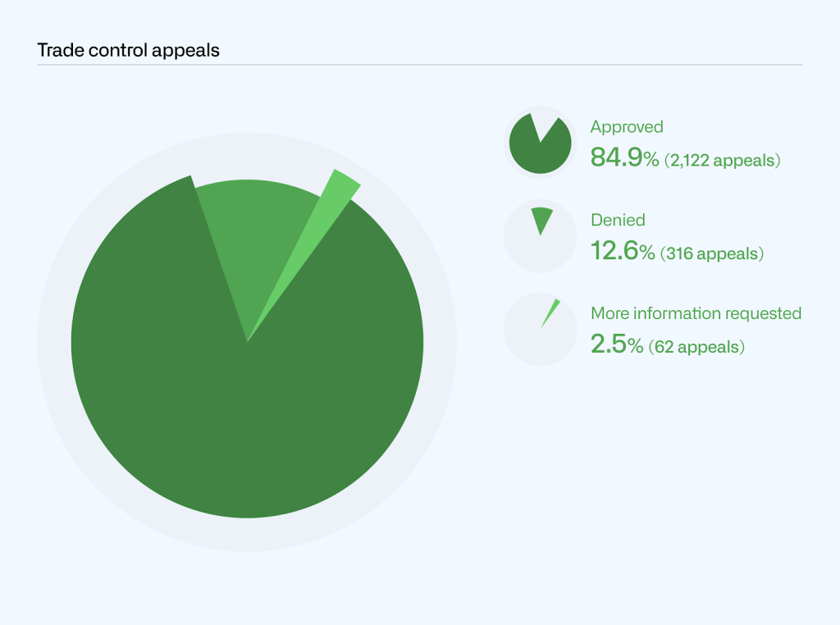Click the Denied legend mini pie icon

[x=541, y=219]
